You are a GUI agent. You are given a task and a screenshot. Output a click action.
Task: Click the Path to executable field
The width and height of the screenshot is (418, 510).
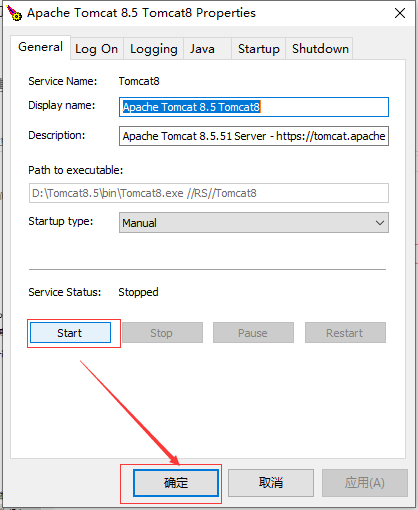pos(209,193)
